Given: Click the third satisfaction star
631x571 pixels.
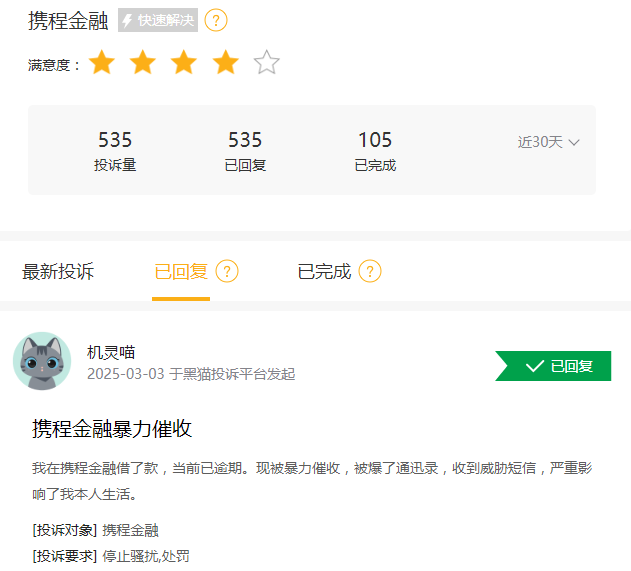Looking at the screenshot, I should click(184, 62).
